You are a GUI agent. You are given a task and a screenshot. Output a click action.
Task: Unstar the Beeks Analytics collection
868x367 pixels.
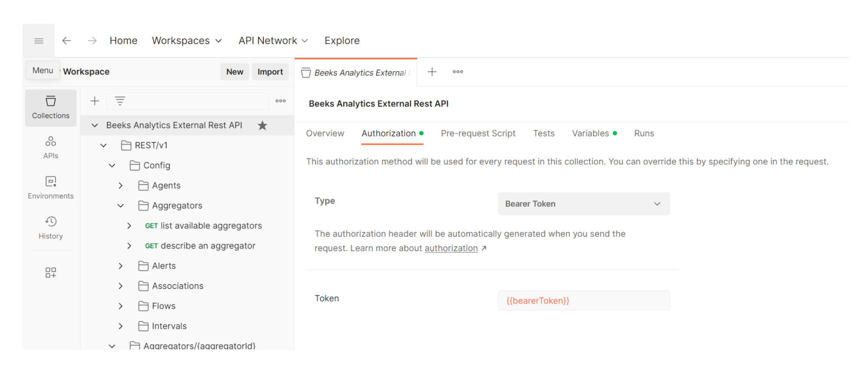[263, 126]
